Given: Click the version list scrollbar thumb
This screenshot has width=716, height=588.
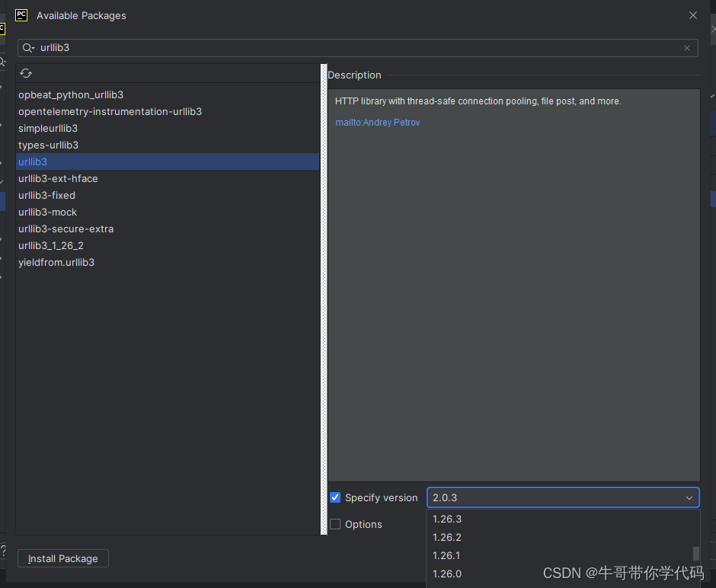Looking at the screenshot, I should click(x=696, y=553).
